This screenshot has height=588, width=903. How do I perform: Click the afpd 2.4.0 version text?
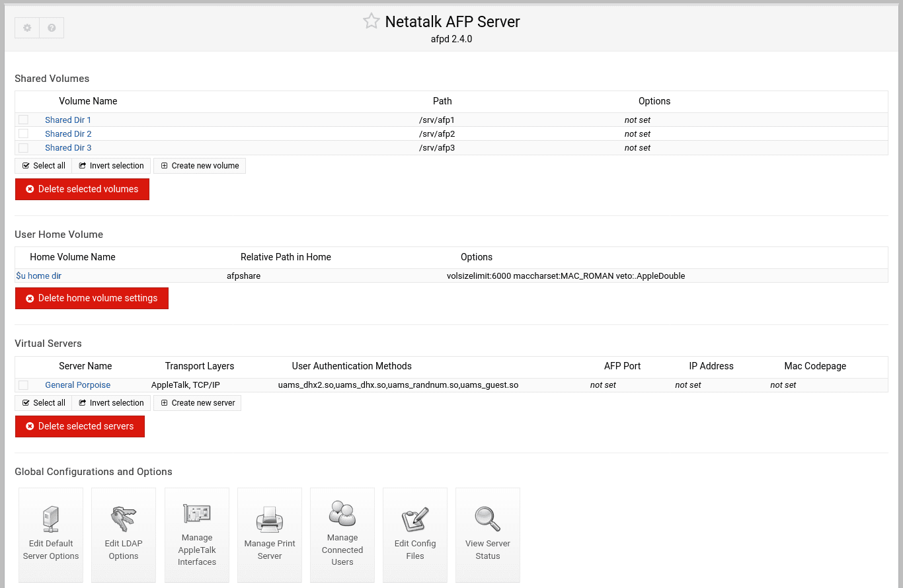(451, 39)
